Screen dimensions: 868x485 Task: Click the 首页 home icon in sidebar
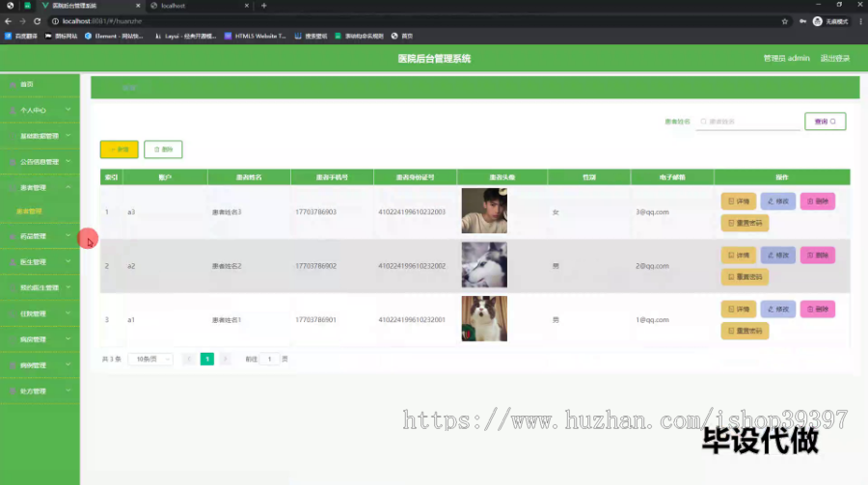tap(13, 85)
